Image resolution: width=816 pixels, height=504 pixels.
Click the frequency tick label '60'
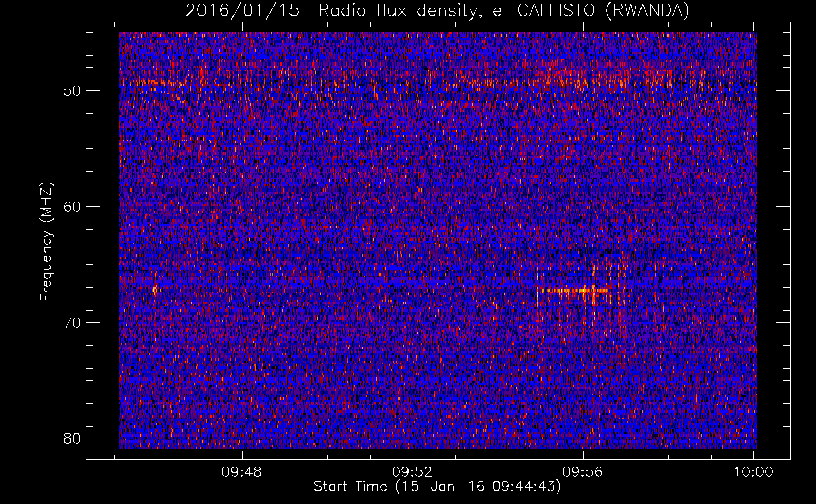pos(73,207)
